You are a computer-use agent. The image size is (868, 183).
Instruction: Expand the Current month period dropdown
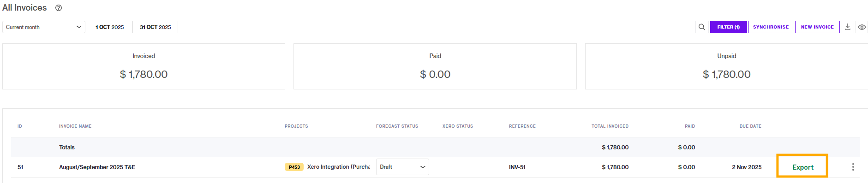pyautogui.click(x=44, y=27)
